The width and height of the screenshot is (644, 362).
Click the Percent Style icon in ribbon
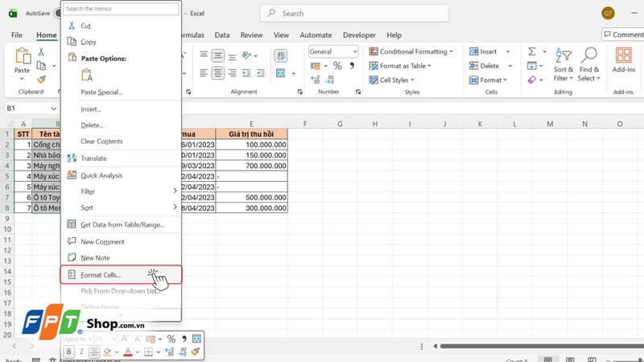click(337, 66)
